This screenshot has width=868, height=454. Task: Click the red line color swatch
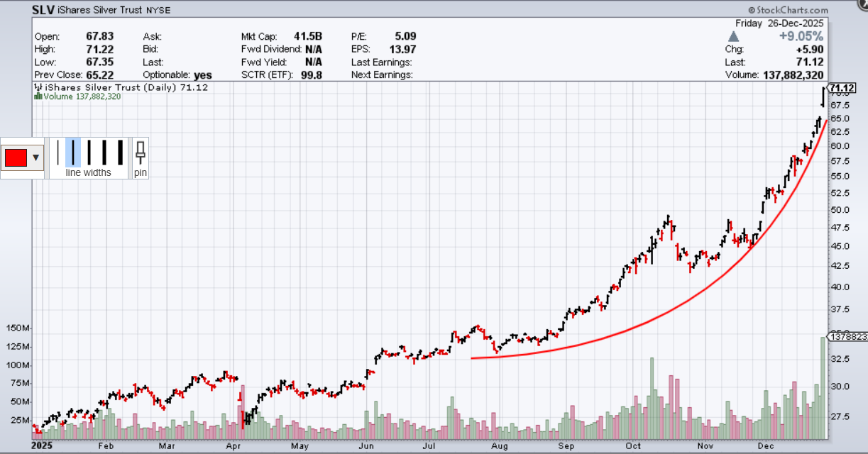(x=16, y=157)
